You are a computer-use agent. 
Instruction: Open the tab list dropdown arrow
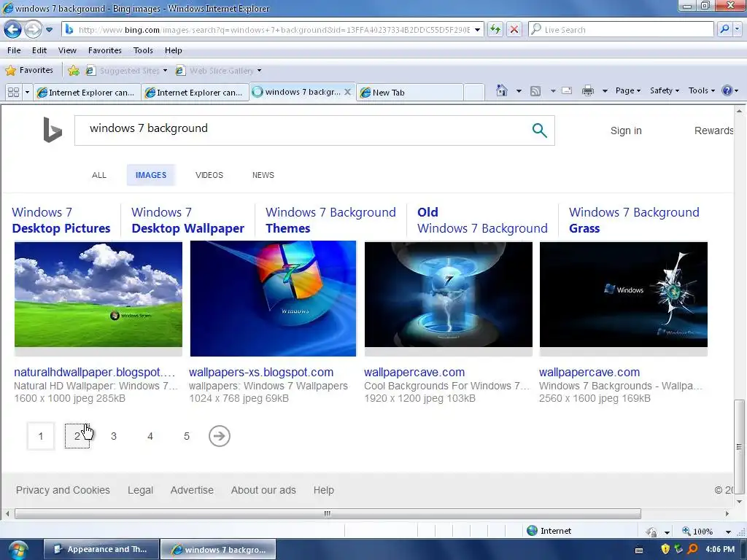tap(27, 92)
